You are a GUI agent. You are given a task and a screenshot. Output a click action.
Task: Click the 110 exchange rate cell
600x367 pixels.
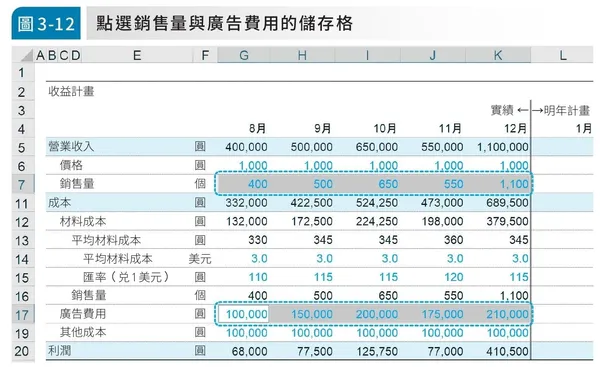coord(258,277)
